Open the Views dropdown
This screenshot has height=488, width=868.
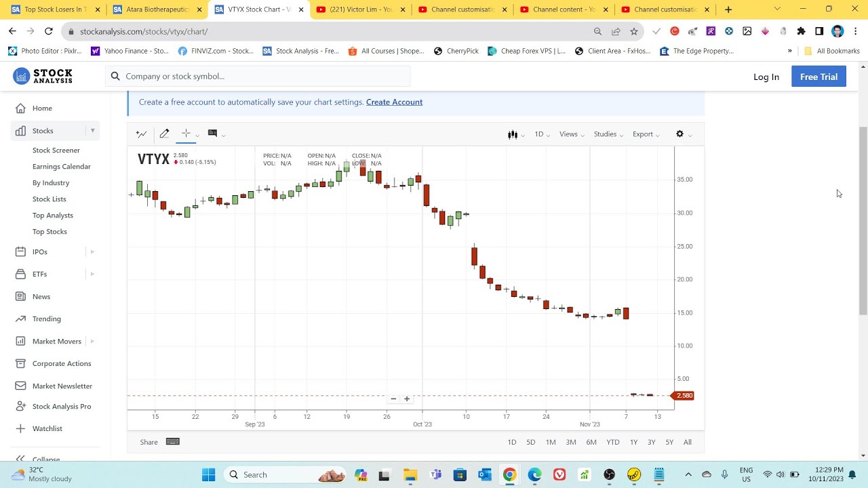(572, 134)
